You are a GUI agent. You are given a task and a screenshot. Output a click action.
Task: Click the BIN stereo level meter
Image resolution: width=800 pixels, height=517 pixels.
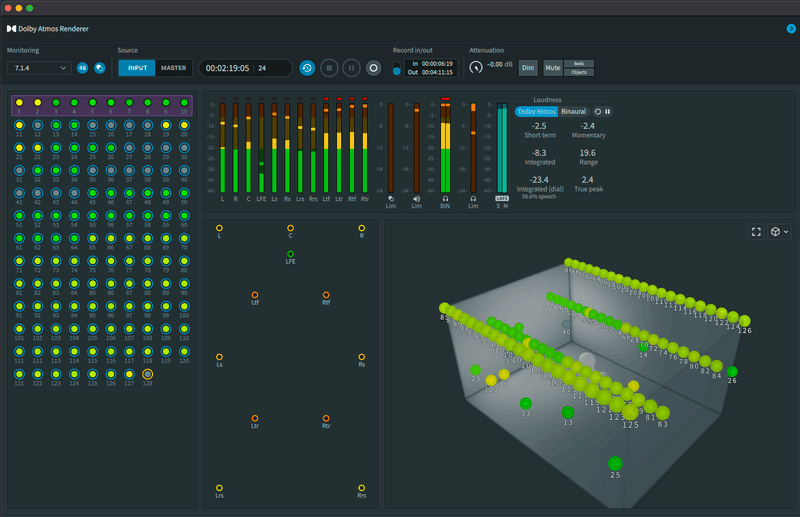coord(445,148)
